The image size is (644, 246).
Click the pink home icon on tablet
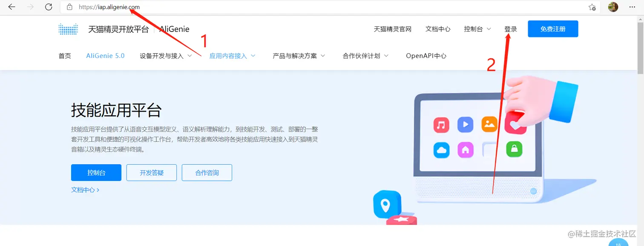(x=466, y=149)
